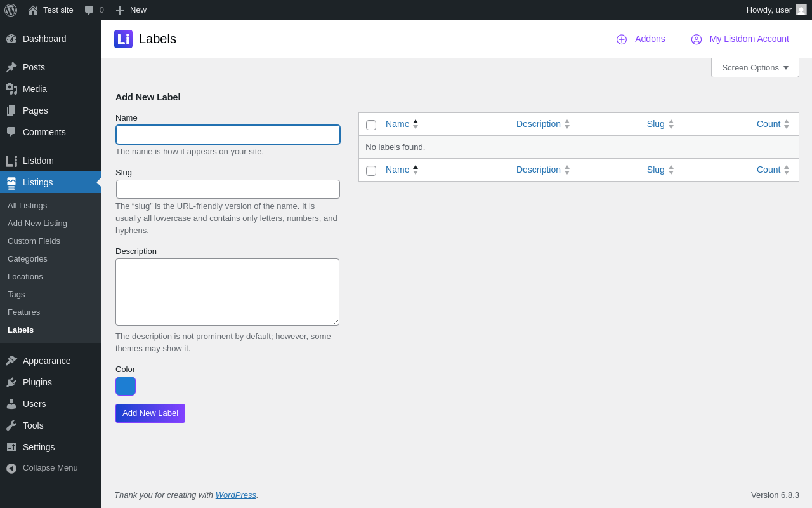Expand the Screen Options panel
812x508 pixels.
pos(755,67)
